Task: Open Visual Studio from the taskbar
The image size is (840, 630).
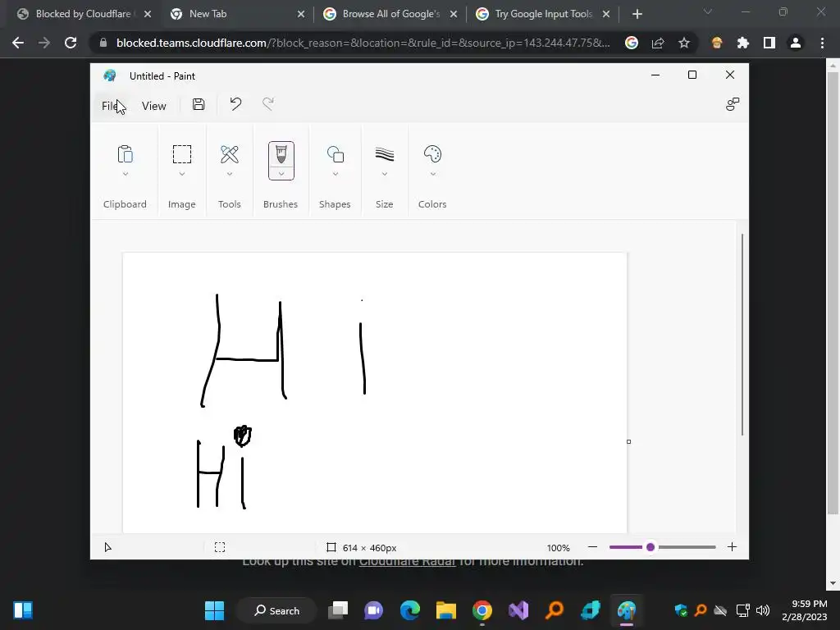Action: [518, 610]
